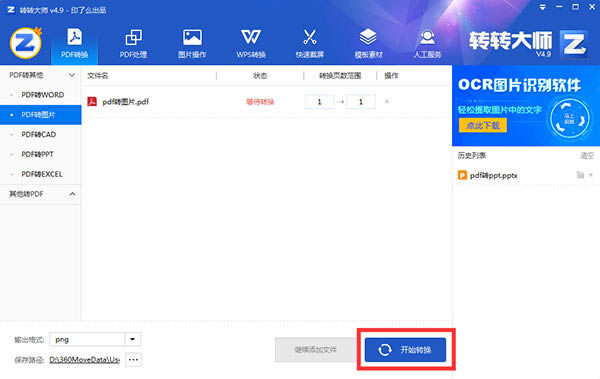Viewport: 600px width, 379px height.
Task: Click 开始转换 to start conversion
Action: click(x=405, y=350)
